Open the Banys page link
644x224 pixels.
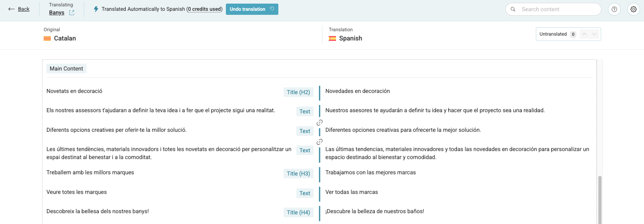[56, 12]
